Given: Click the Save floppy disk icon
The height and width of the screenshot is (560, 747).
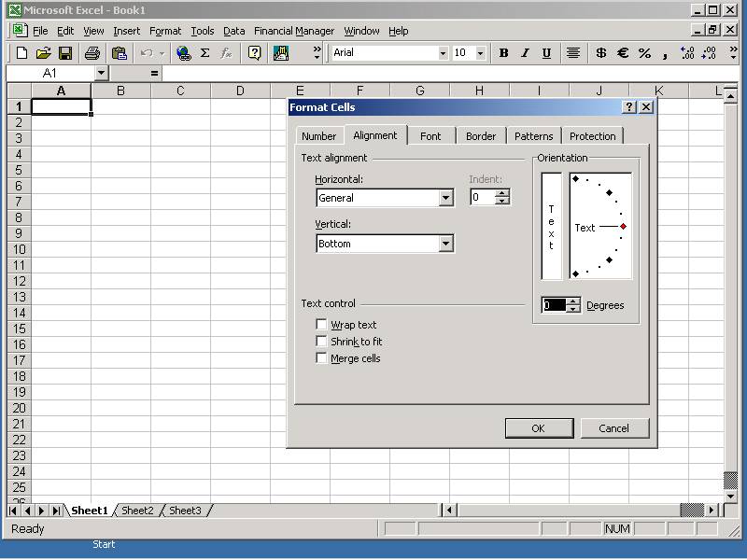Looking at the screenshot, I should click(65, 53).
